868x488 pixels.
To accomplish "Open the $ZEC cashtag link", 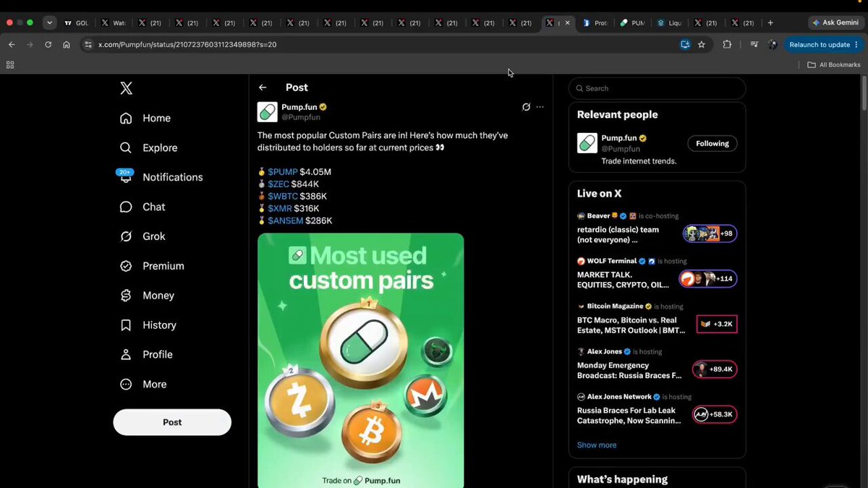I will [278, 184].
